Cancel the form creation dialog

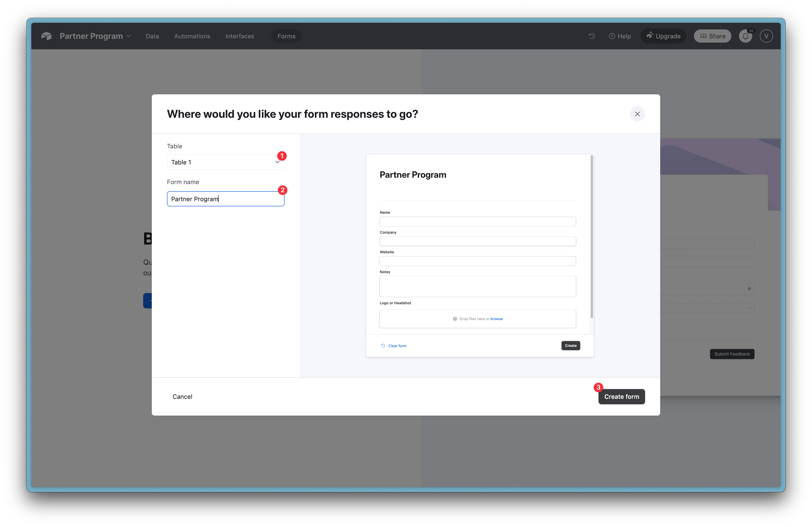tap(182, 396)
